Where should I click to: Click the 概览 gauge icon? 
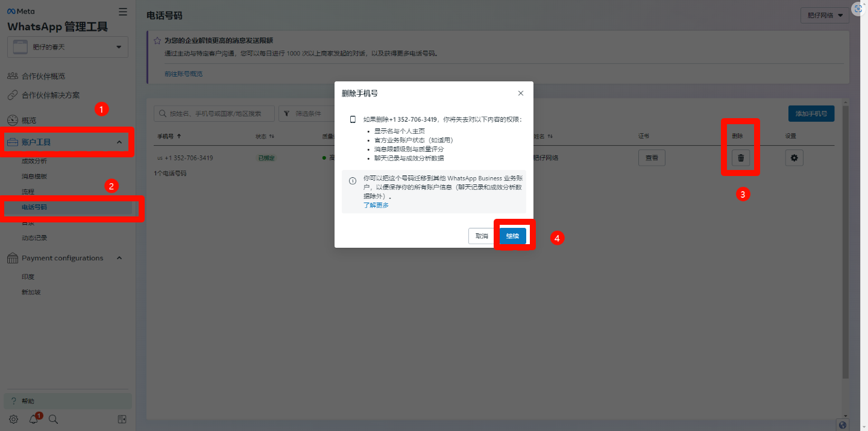12,121
